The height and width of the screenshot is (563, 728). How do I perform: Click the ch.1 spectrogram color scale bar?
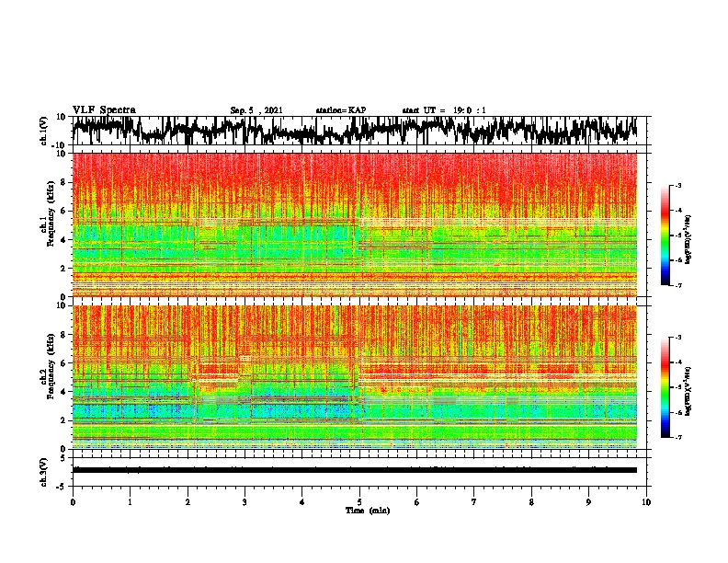tap(665, 236)
